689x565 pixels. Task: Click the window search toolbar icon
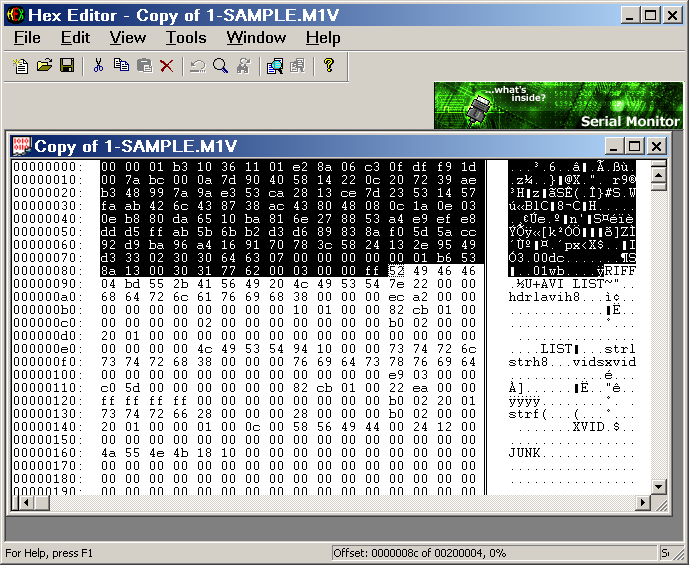coord(275,66)
